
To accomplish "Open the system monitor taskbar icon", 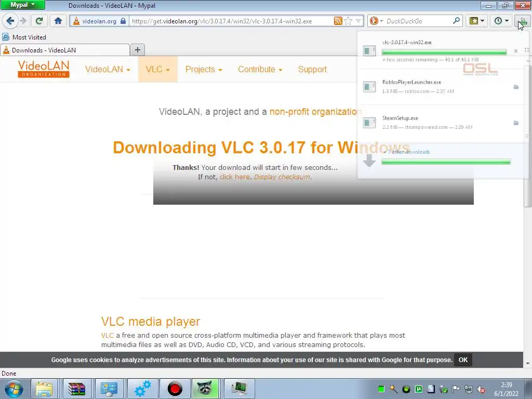I will pos(240,389).
